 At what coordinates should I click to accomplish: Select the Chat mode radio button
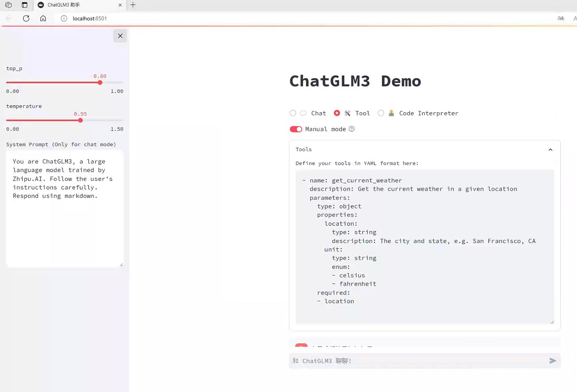pos(293,113)
